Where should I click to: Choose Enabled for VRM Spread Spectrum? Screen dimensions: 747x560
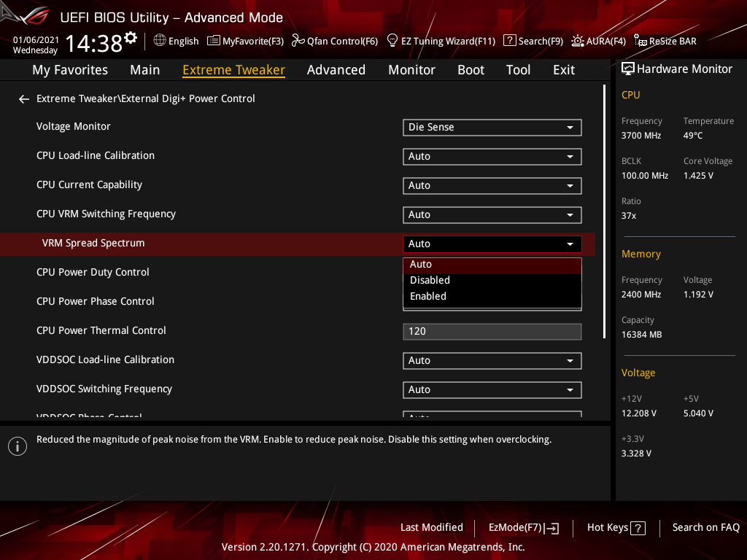(x=492, y=296)
